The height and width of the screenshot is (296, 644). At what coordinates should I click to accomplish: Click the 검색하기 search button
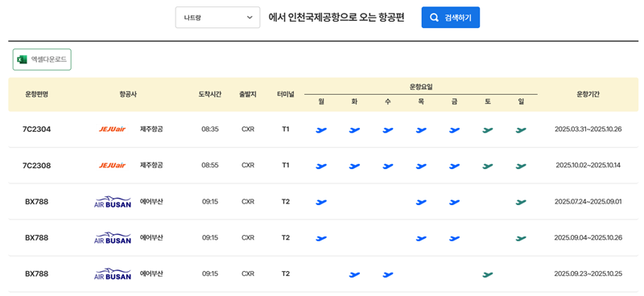pos(451,17)
